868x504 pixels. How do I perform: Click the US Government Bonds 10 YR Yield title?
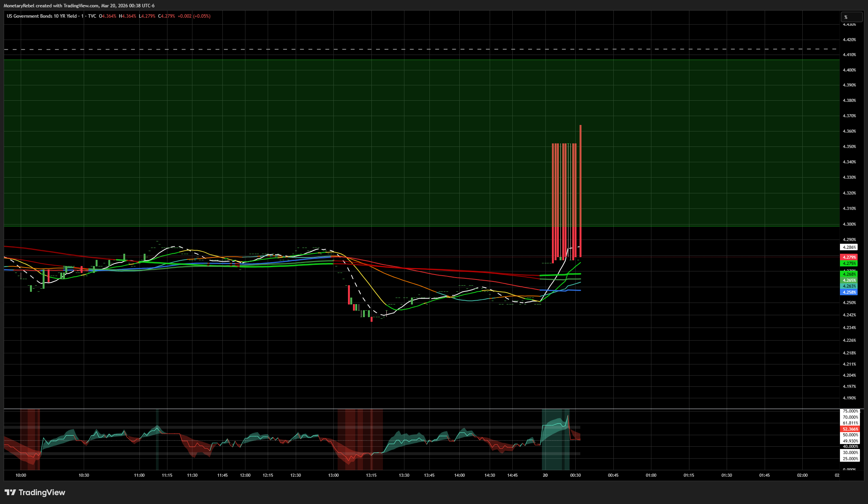click(42, 16)
